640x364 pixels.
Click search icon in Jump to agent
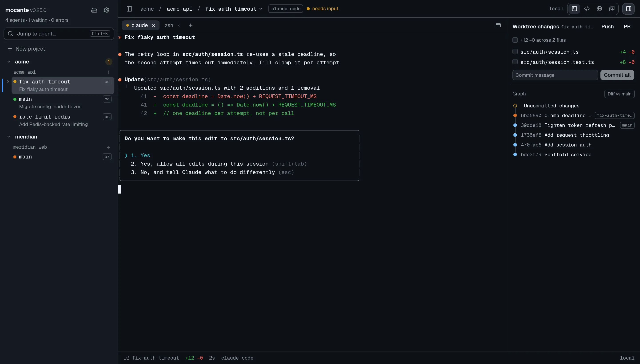10,34
